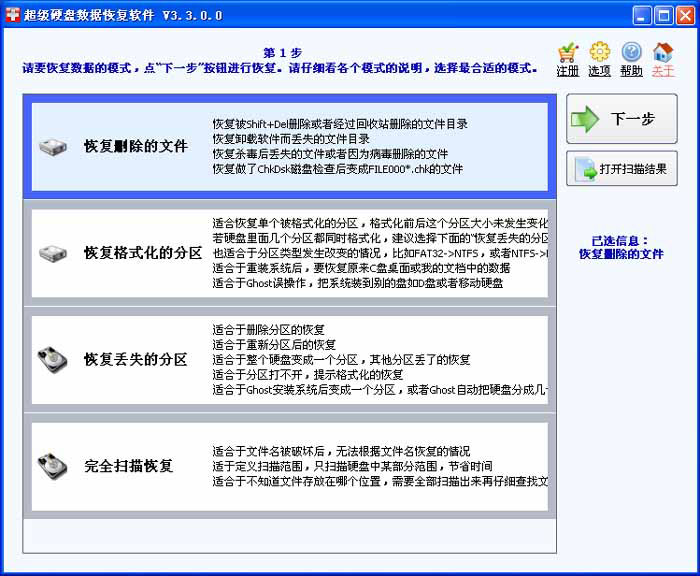Viewport: 700px width, 576px height.
Task: Click the shopping cart register icon
Action: point(568,52)
